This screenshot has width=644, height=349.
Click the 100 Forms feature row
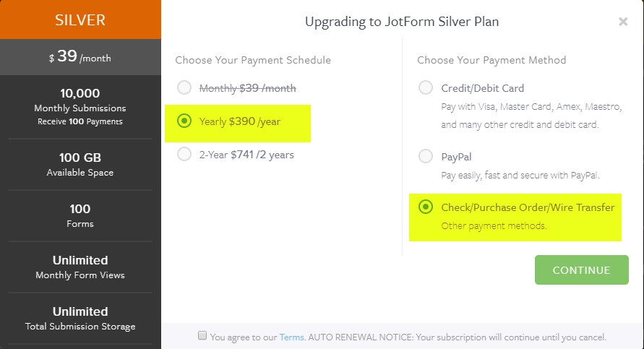tap(80, 215)
